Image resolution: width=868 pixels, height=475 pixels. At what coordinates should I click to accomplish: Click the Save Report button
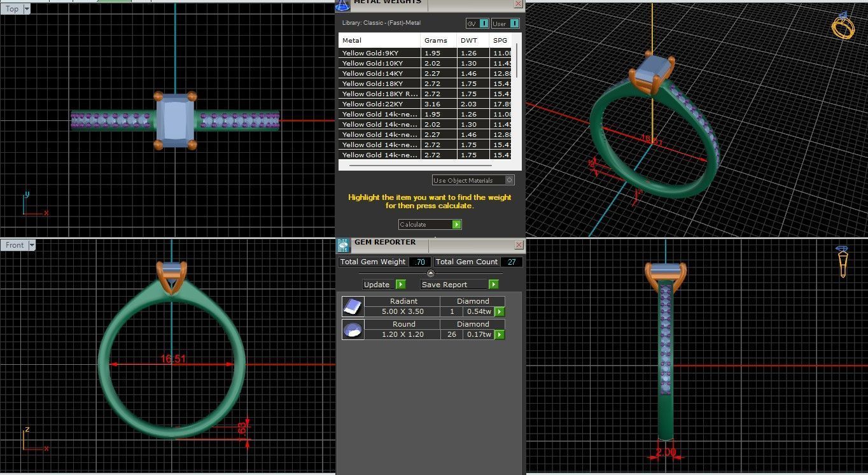tap(459, 285)
